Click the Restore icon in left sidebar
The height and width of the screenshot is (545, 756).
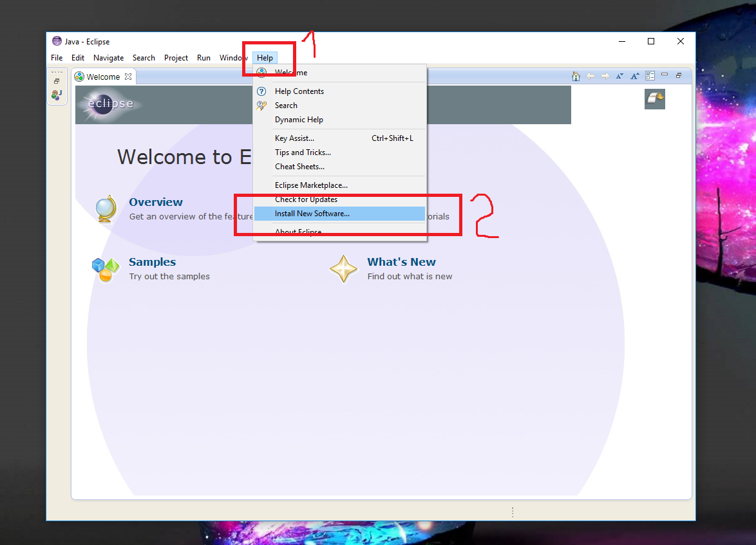(x=57, y=82)
